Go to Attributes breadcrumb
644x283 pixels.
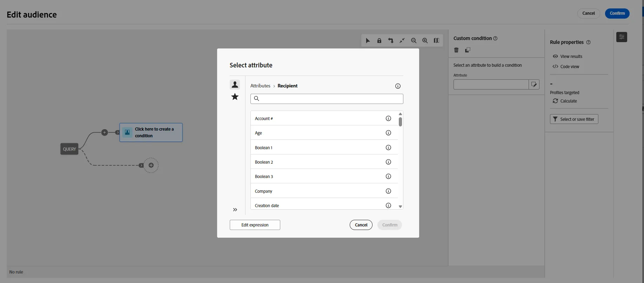coord(260,86)
